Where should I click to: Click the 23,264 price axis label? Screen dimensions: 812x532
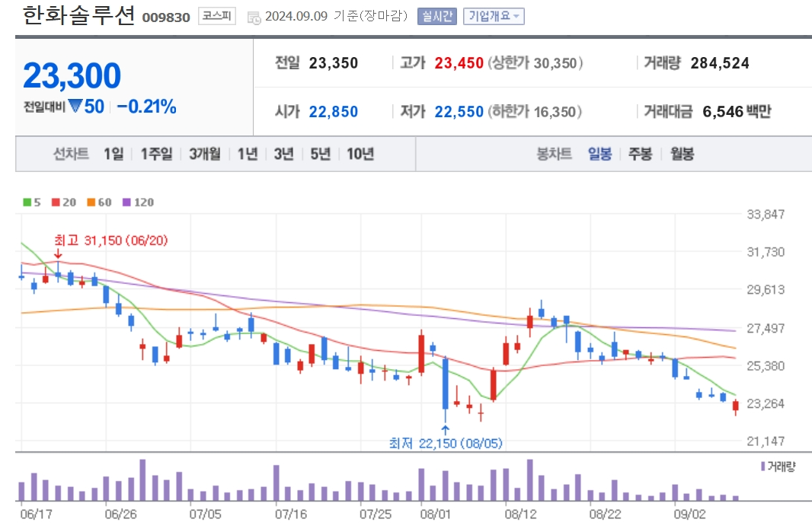coord(766,403)
